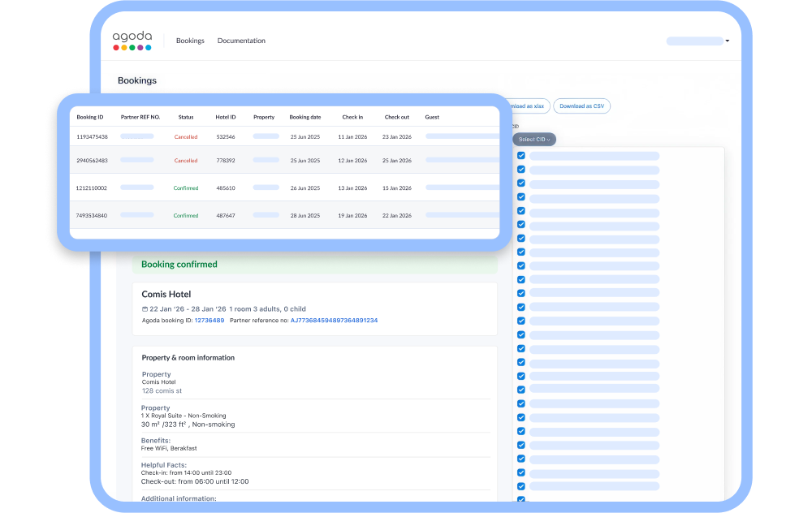The image size is (812, 513).
Task: Select booking ID 7493534840
Action: [92, 215]
